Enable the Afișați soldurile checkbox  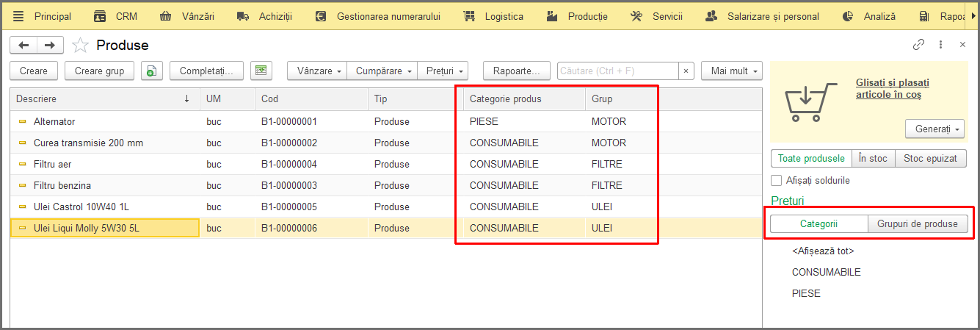pyautogui.click(x=776, y=180)
